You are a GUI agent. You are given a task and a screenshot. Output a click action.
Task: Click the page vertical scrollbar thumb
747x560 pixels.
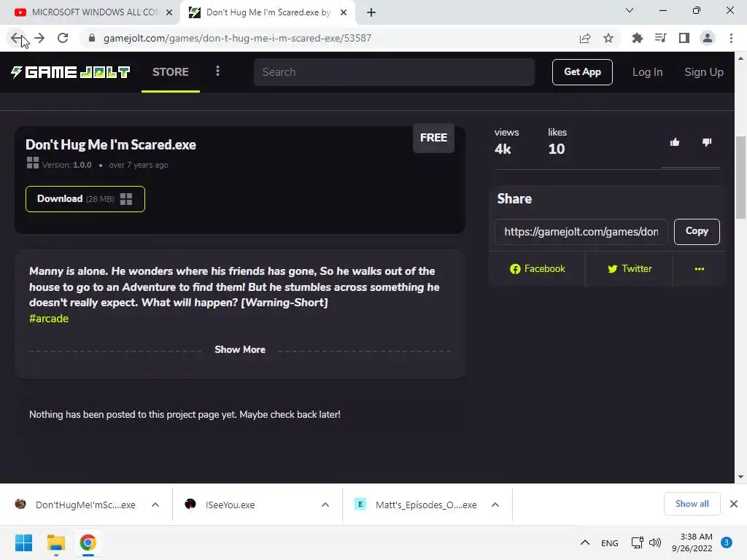[741, 177]
